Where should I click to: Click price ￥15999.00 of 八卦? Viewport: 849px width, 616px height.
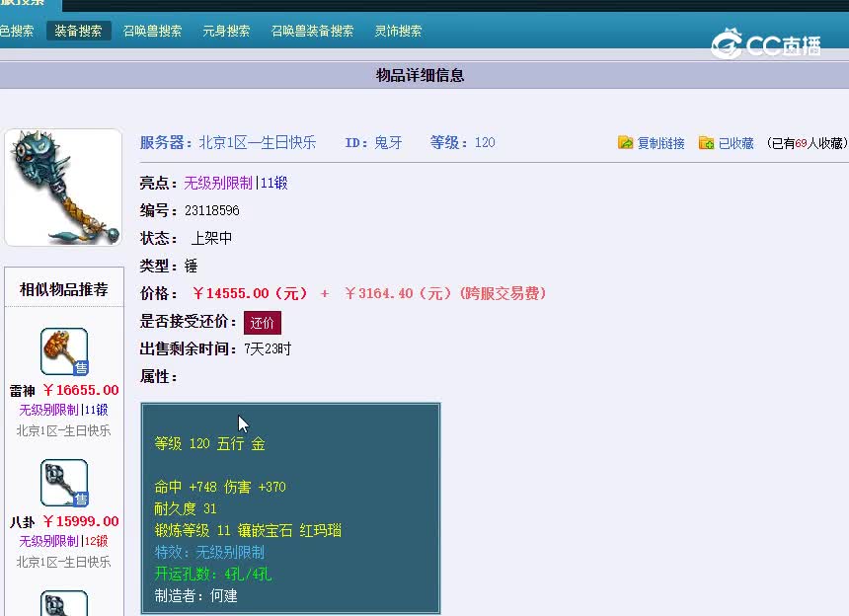click(x=81, y=521)
